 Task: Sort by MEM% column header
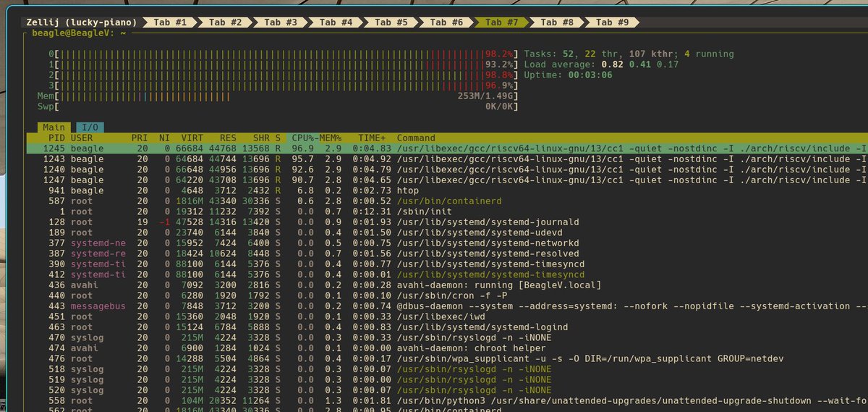tap(331, 138)
